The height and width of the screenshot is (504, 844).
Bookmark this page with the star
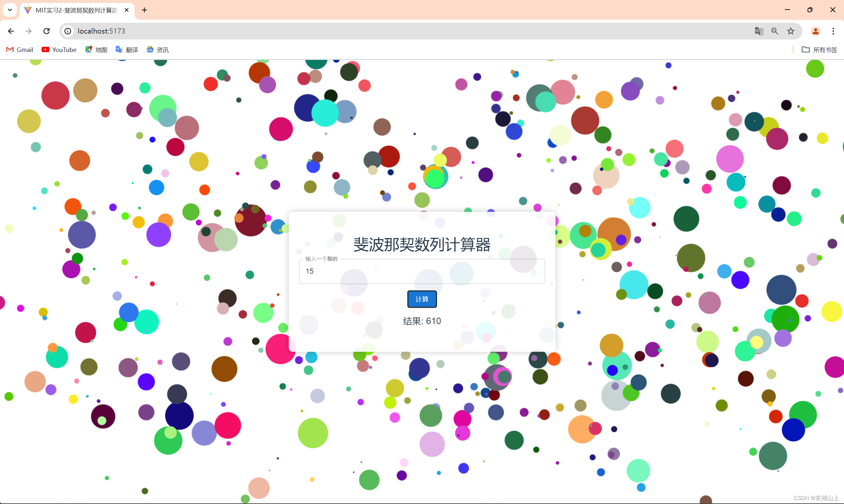click(x=791, y=31)
